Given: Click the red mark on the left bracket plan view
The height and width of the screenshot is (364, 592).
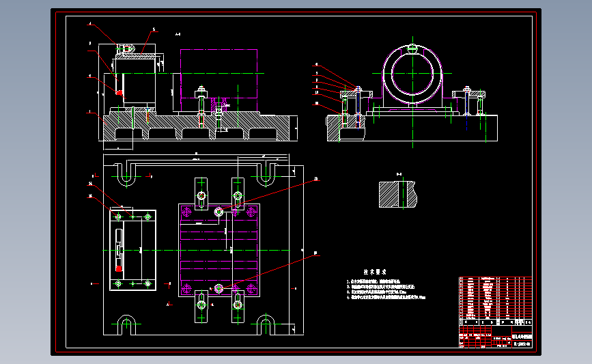Looking at the screenshot, I should pos(119,268).
